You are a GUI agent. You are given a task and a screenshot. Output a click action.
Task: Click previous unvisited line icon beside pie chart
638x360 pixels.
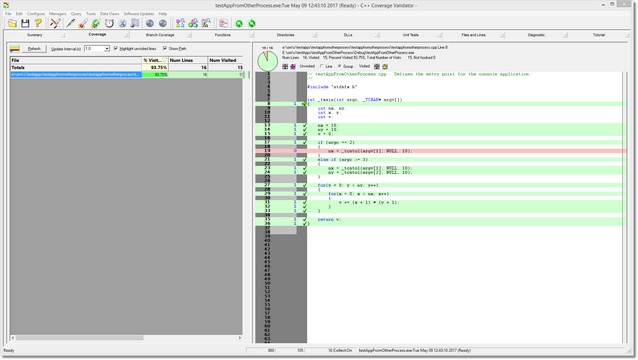285,66
